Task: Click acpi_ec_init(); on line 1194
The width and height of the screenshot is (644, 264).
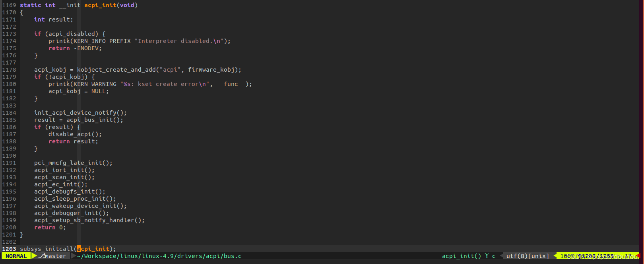Action: (61, 184)
